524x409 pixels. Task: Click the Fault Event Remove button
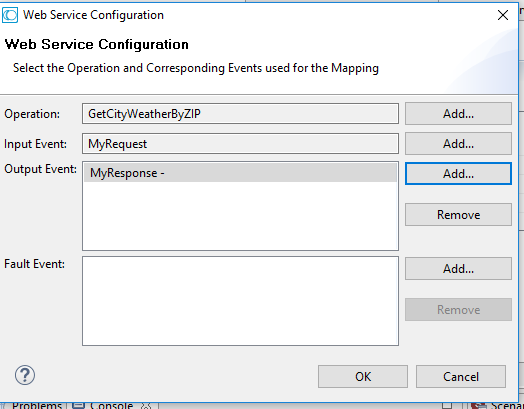(458, 309)
